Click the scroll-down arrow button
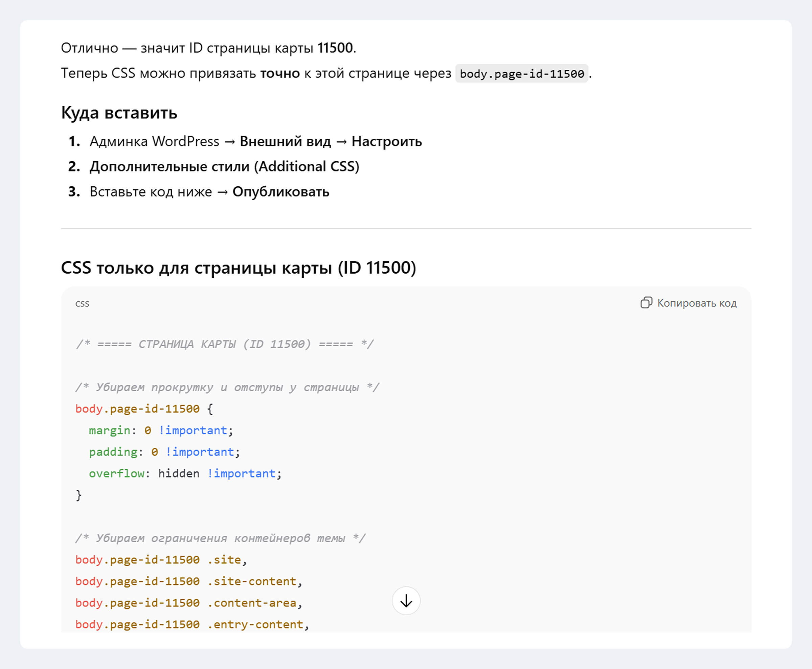 pyautogui.click(x=406, y=601)
